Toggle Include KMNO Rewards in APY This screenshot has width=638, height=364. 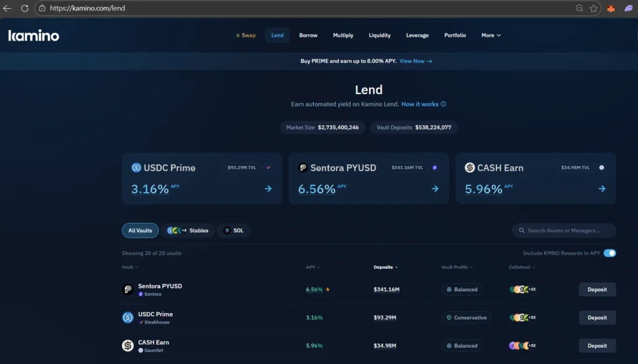[609, 253]
